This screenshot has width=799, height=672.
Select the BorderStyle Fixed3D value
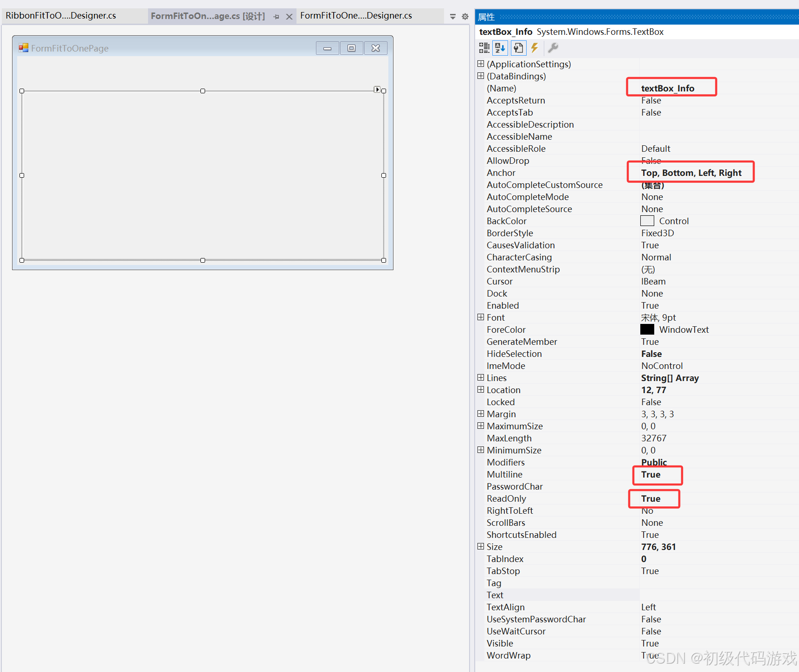pyautogui.click(x=657, y=233)
